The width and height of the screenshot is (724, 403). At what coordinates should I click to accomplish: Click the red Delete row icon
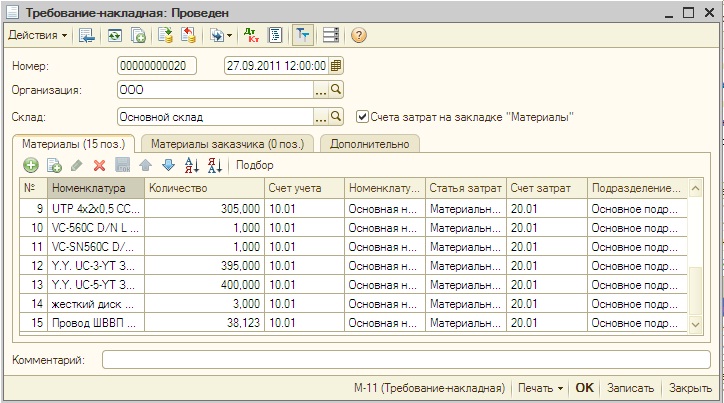point(99,165)
